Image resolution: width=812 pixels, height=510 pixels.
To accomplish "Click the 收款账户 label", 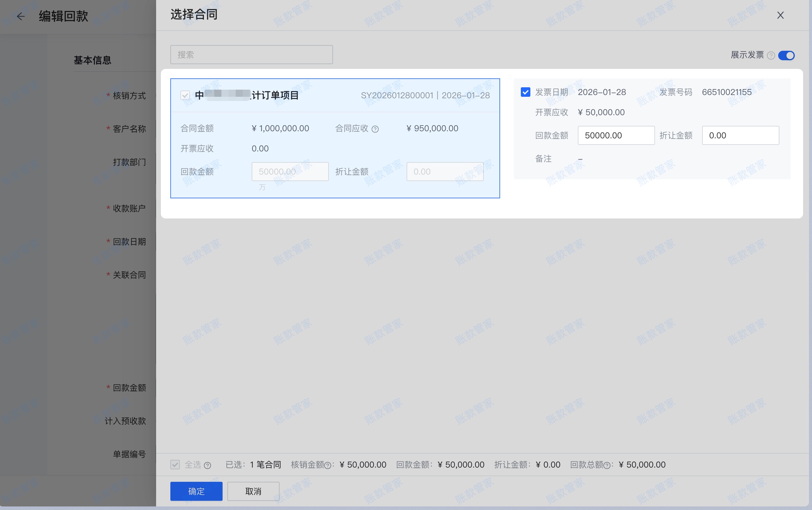I will click(x=129, y=208).
